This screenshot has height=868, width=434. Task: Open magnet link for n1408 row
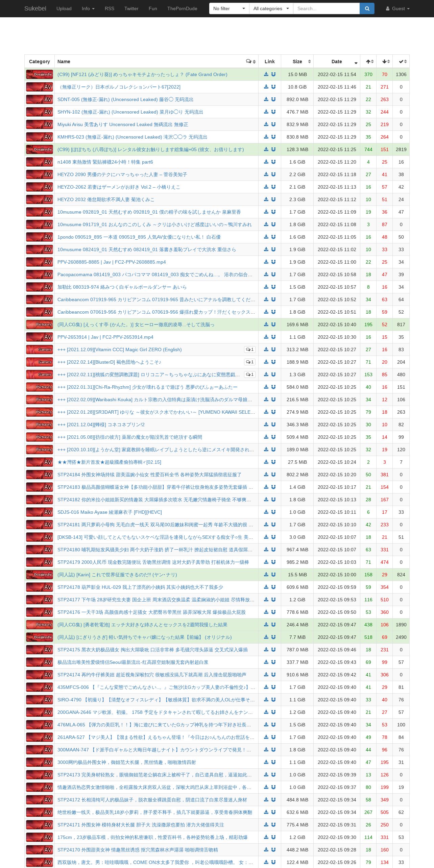(x=273, y=162)
